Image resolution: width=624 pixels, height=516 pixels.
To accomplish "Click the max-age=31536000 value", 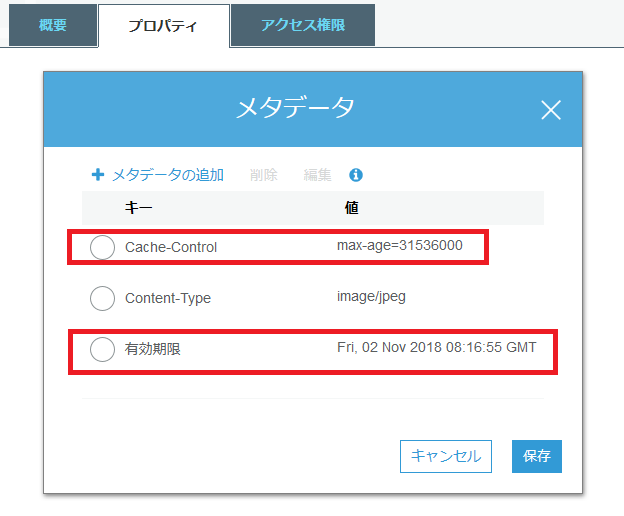I will point(400,245).
